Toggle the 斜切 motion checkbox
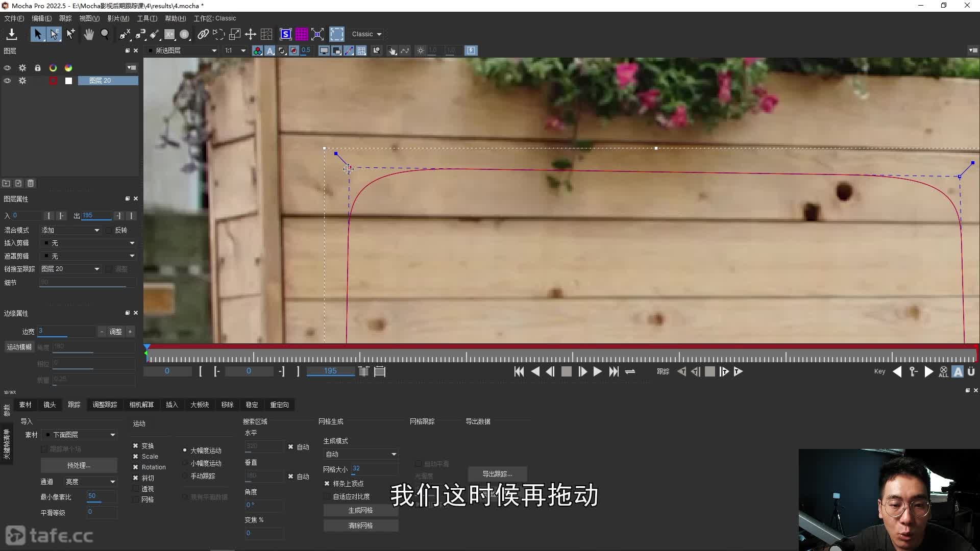This screenshot has width=980, height=551. pyautogui.click(x=136, y=478)
